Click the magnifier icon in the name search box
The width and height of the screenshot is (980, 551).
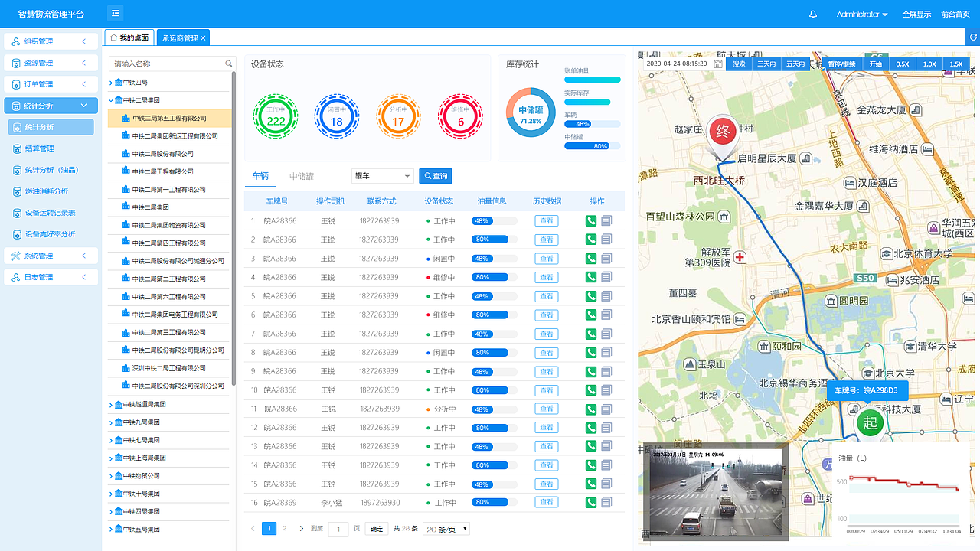tap(228, 64)
